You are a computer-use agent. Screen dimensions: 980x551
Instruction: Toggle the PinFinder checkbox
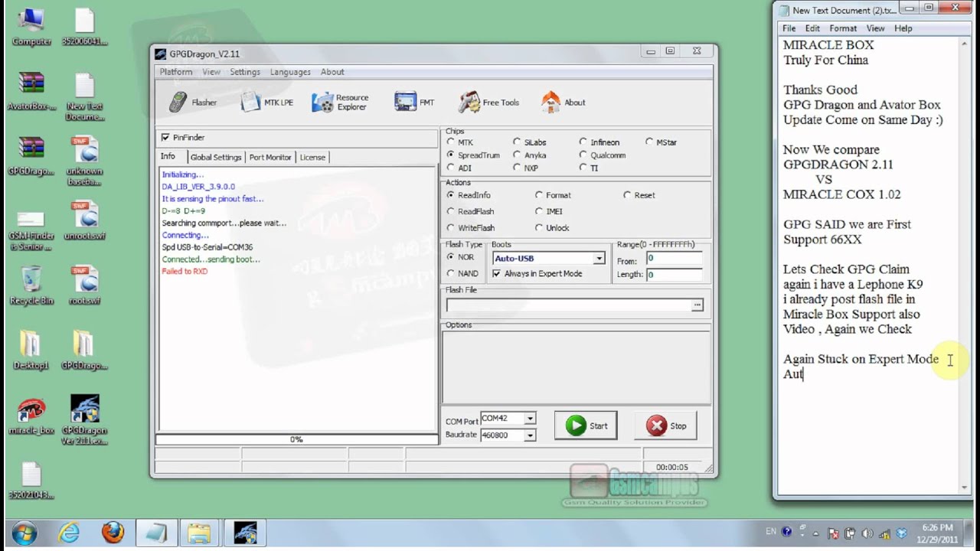[165, 138]
